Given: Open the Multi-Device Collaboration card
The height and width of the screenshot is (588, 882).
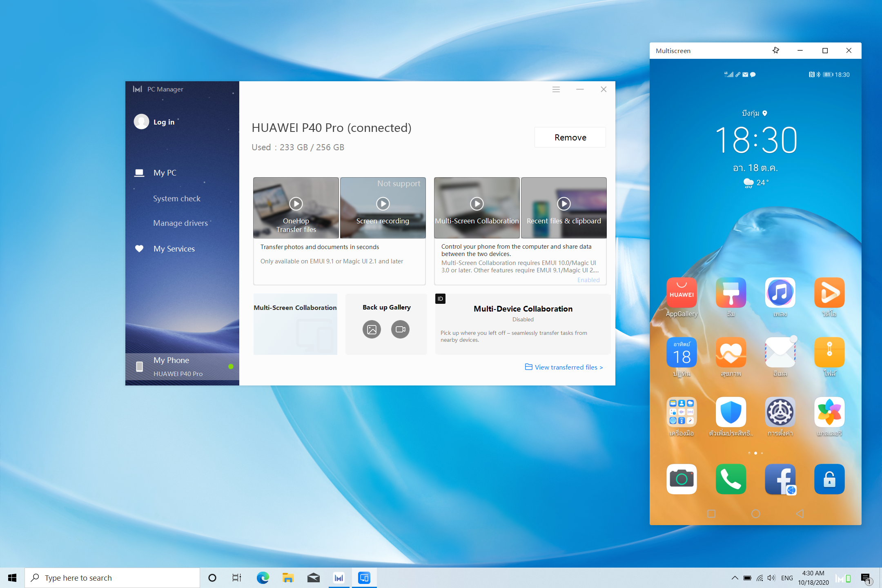Looking at the screenshot, I should pos(523,324).
